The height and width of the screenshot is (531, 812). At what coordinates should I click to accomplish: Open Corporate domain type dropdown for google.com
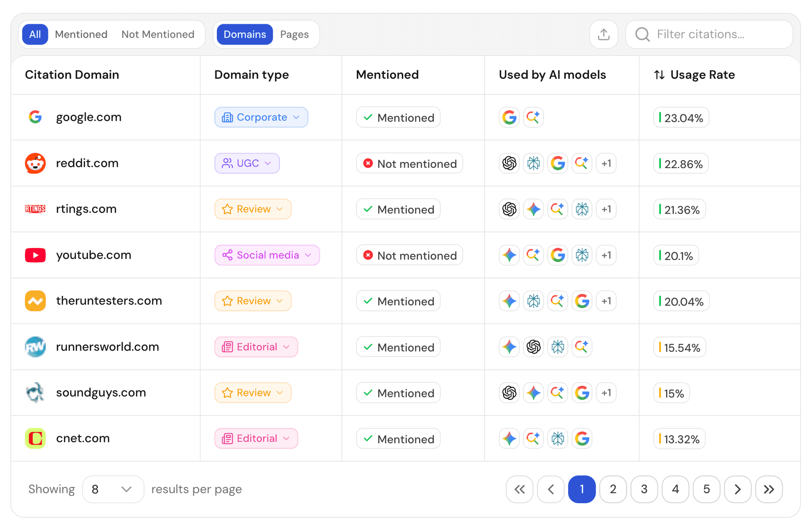coord(261,117)
